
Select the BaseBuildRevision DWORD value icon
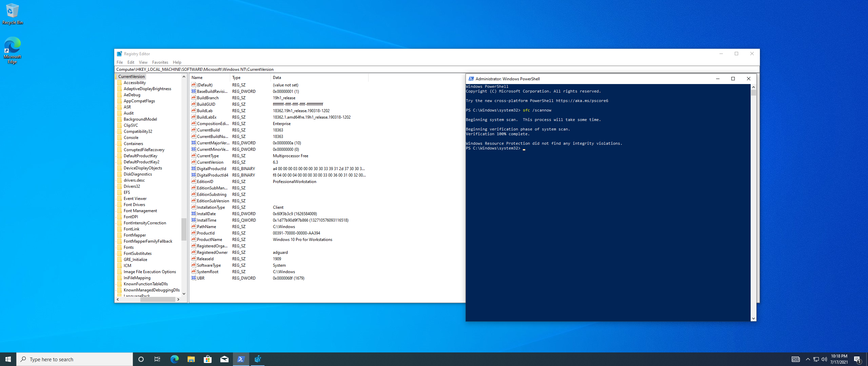(194, 91)
